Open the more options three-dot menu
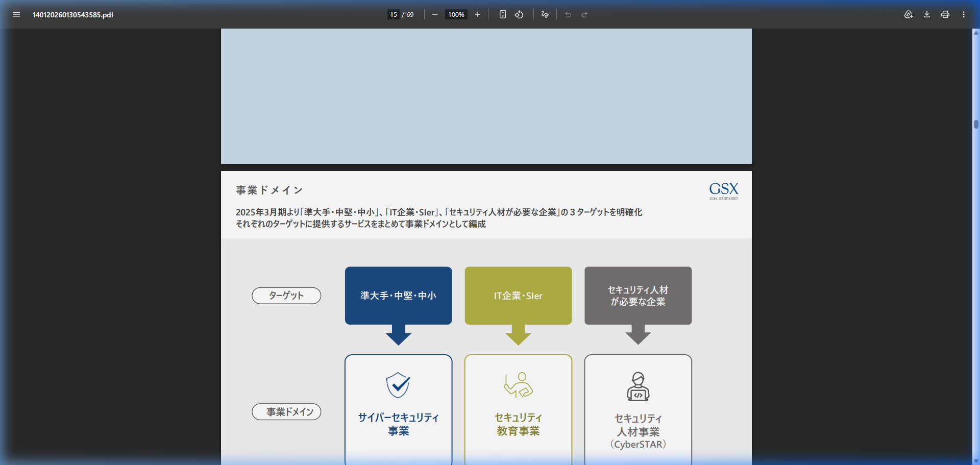The height and width of the screenshot is (465, 980). click(964, 14)
